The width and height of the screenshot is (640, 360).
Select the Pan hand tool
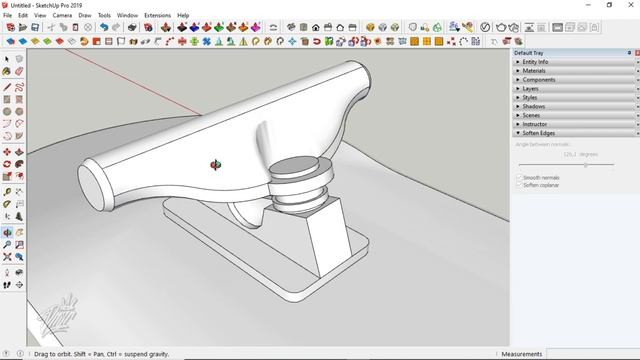coord(19,233)
